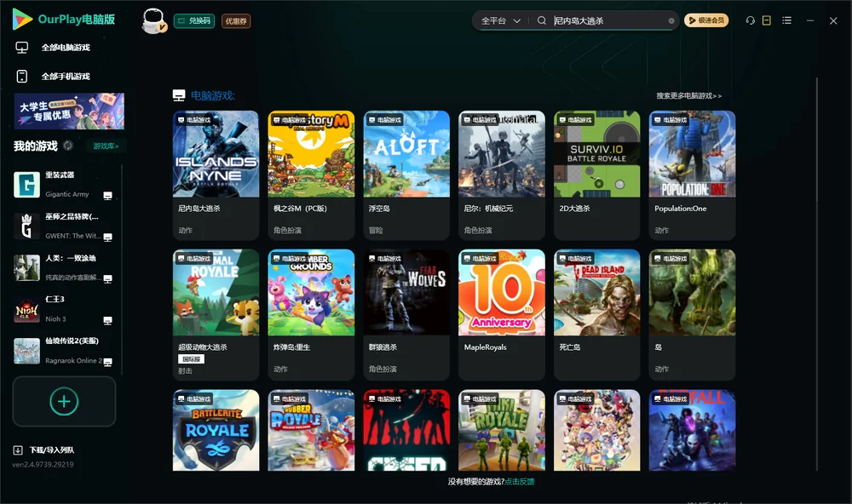Open 下载/导入列队 download queue

point(44,450)
